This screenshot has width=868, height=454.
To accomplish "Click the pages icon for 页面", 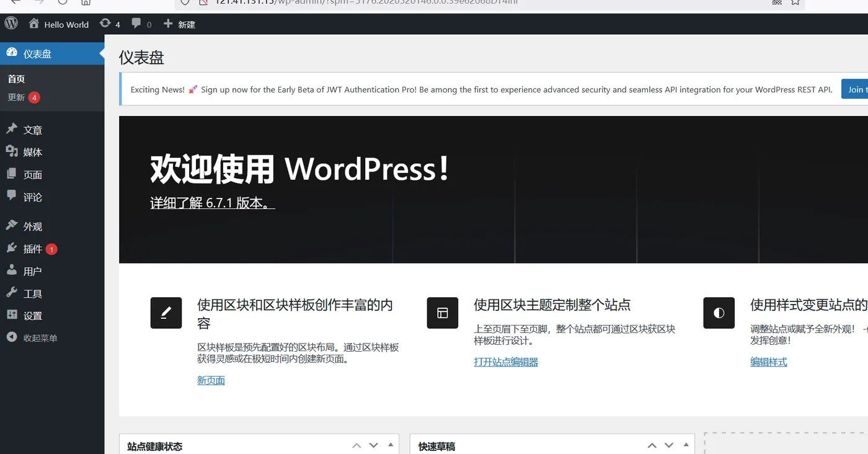I will pos(12,174).
